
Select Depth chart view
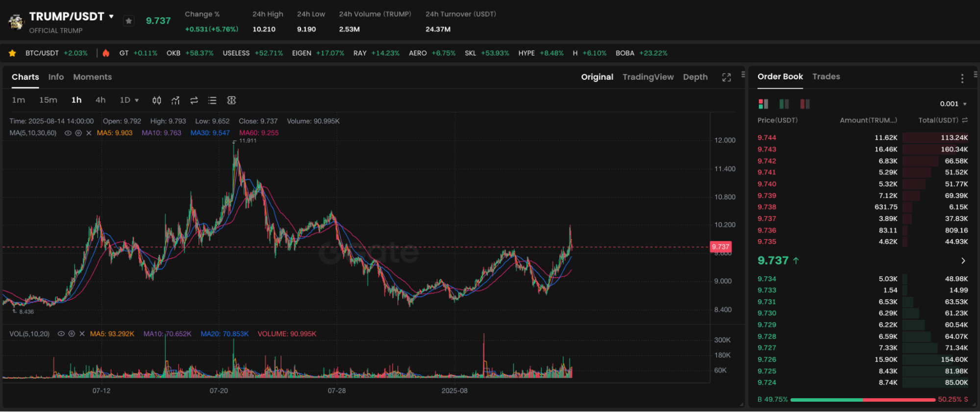tap(695, 77)
